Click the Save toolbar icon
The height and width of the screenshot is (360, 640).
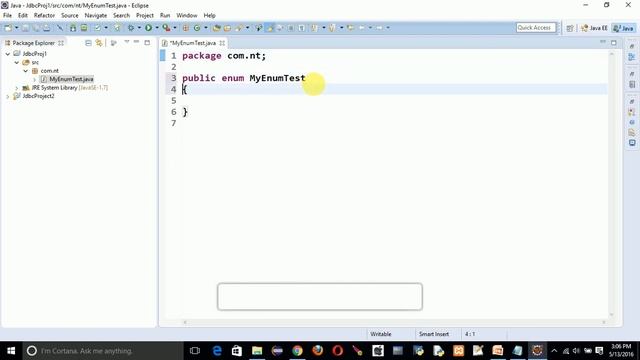click(25, 28)
